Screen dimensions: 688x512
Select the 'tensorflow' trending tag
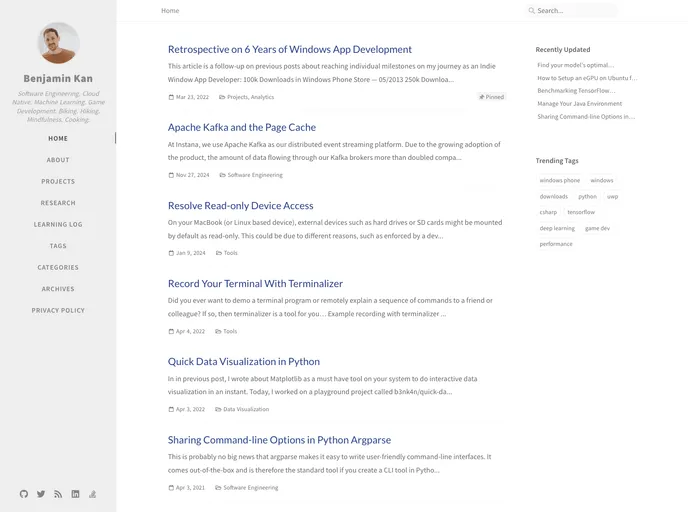[581, 212]
